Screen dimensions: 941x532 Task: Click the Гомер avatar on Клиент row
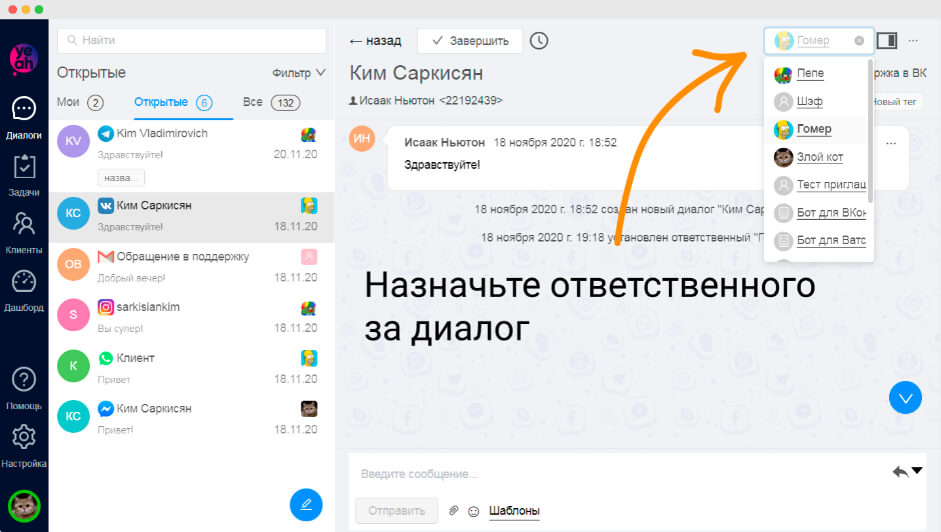click(309, 358)
